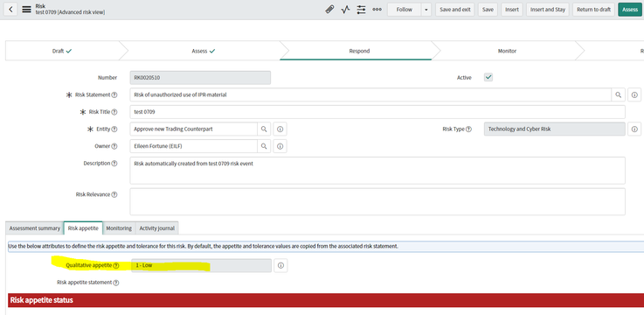
Task: Open the Activity journal tab
Action: 157,228
